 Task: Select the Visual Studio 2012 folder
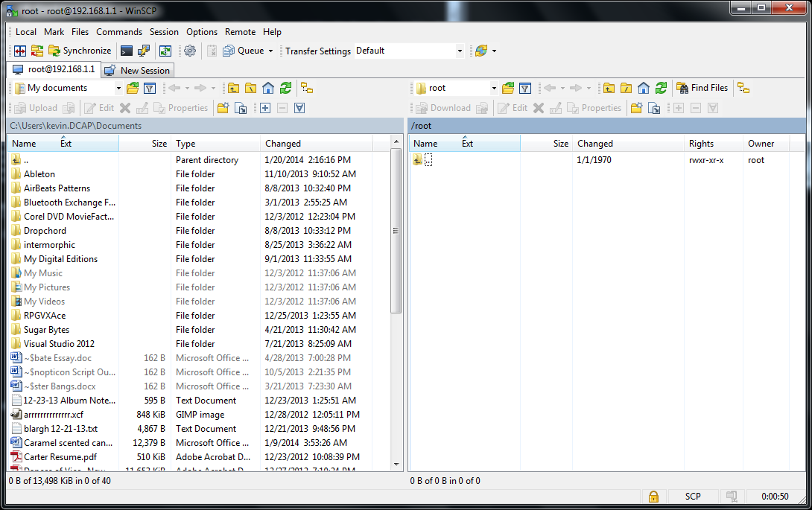[59, 344]
